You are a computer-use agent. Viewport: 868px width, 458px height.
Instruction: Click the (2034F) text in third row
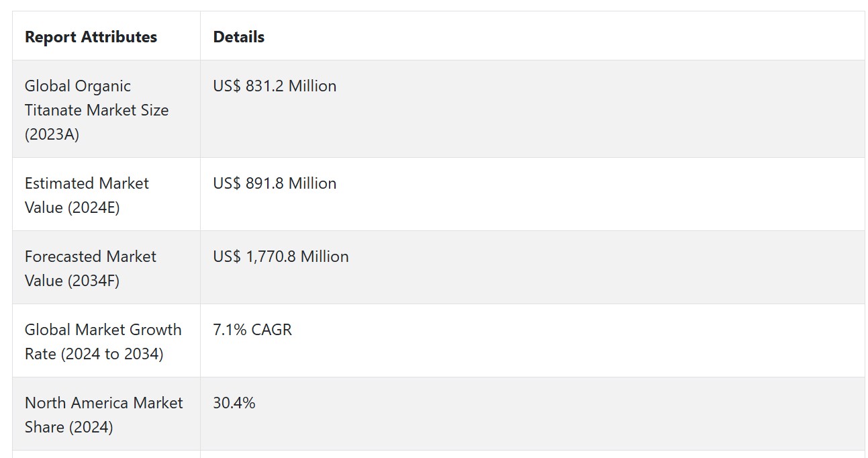click(x=93, y=281)
